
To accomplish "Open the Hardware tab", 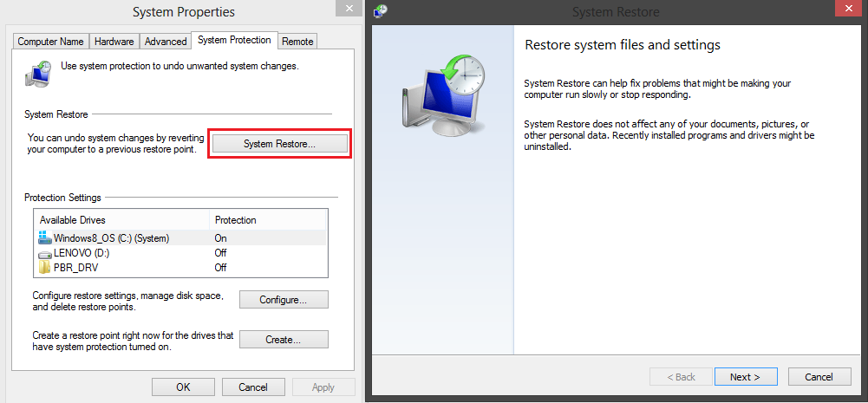I will point(114,42).
